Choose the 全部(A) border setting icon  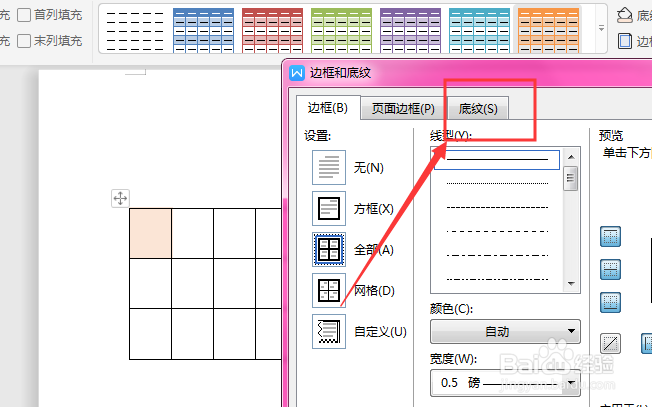pos(329,249)
